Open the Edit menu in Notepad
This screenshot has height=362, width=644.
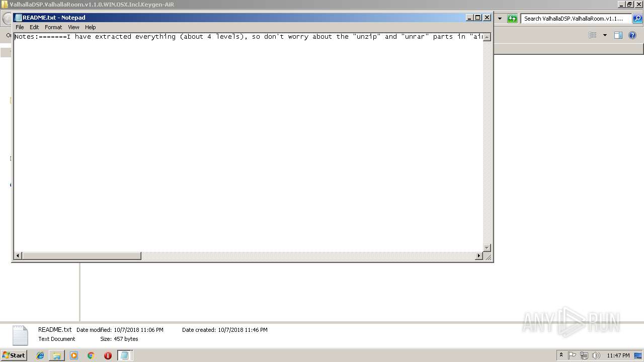[x=34, y=27]
